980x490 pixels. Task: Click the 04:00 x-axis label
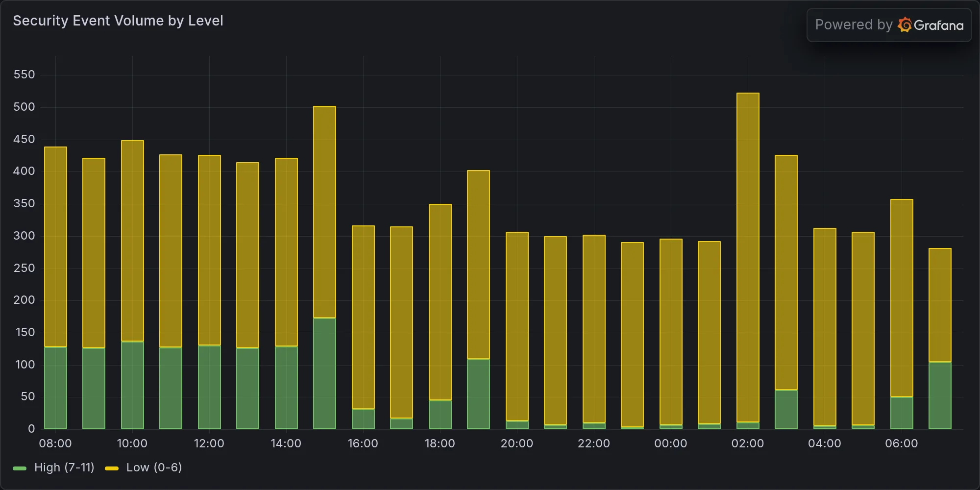(x=825, y=443)
